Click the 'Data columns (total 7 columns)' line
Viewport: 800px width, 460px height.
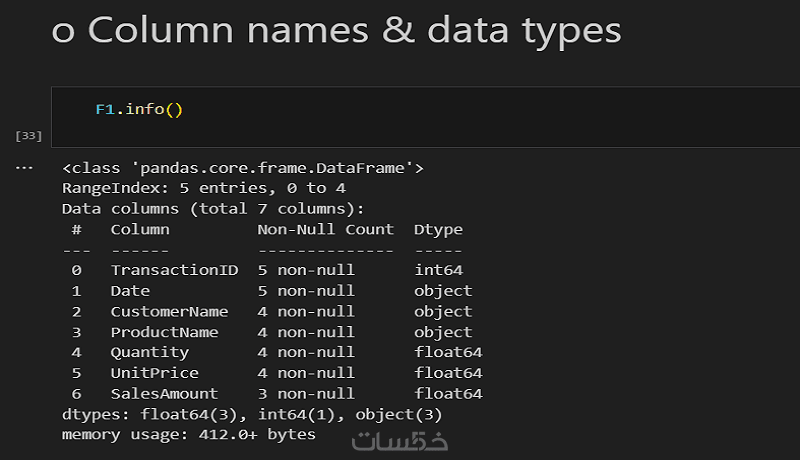tap(213, 209)
